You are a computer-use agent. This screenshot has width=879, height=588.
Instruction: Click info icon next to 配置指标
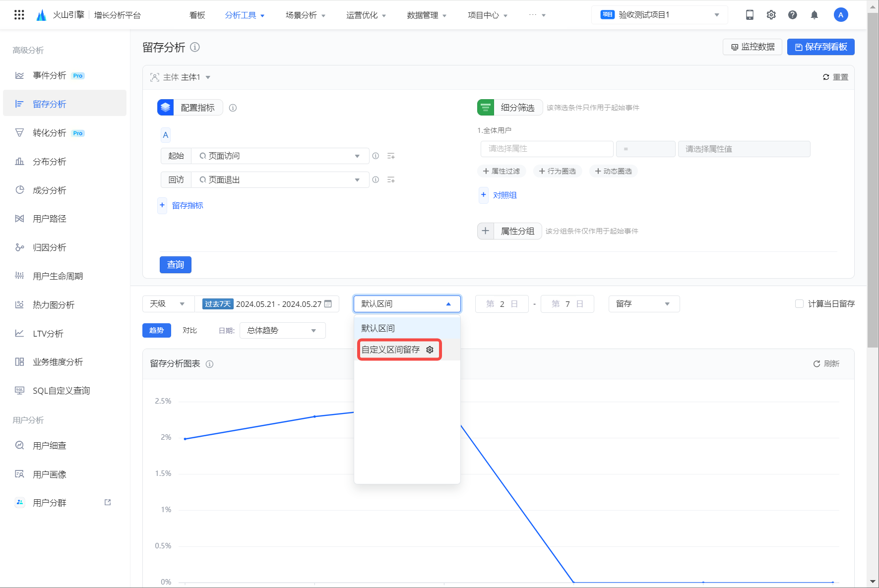[x=233, y=108]
